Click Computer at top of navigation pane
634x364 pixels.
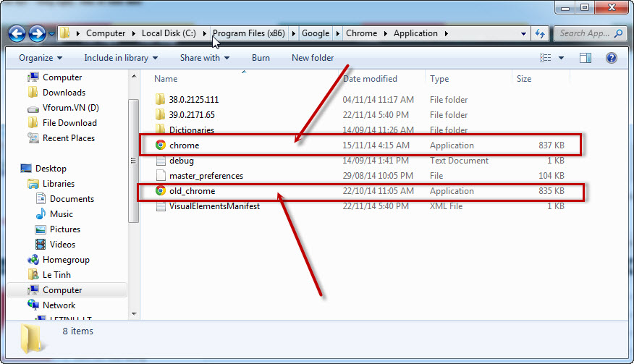(62, 77)
